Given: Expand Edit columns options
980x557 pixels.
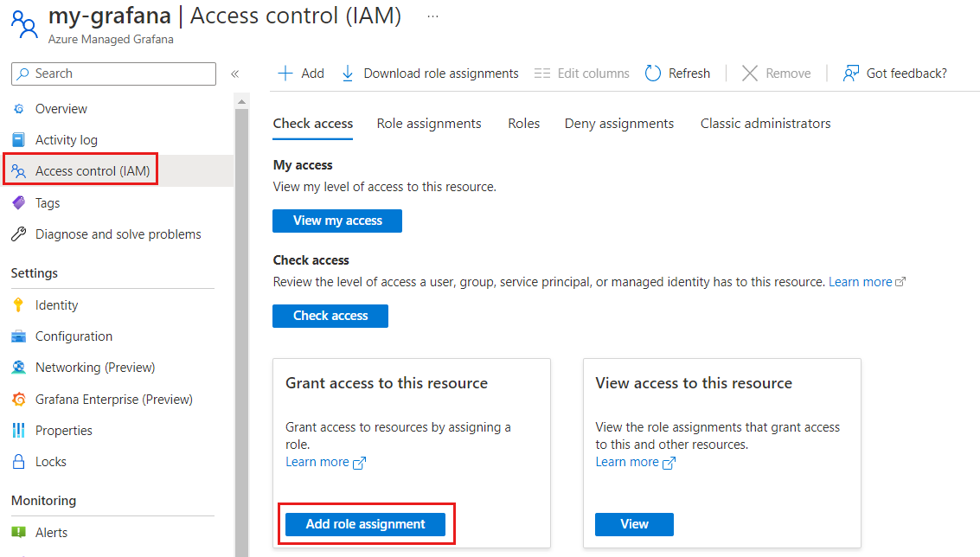Looking at the screenshot, I should click(581, 73).
